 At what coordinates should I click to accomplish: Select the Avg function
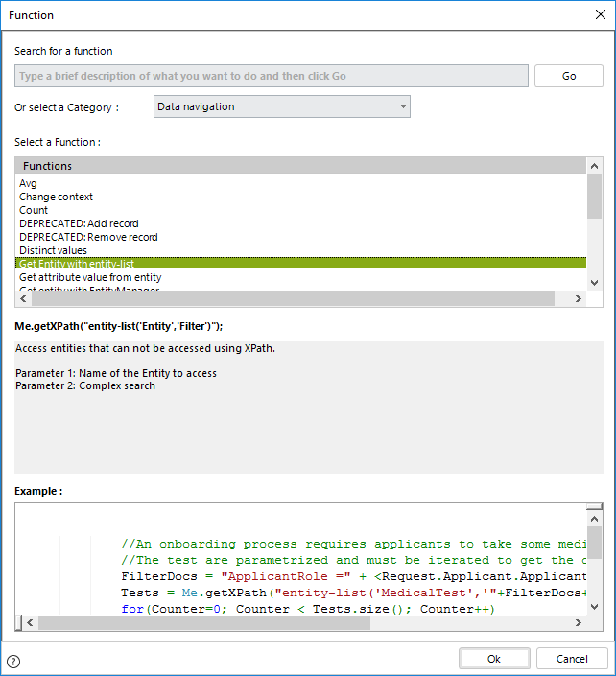click(x=28, y=183)
